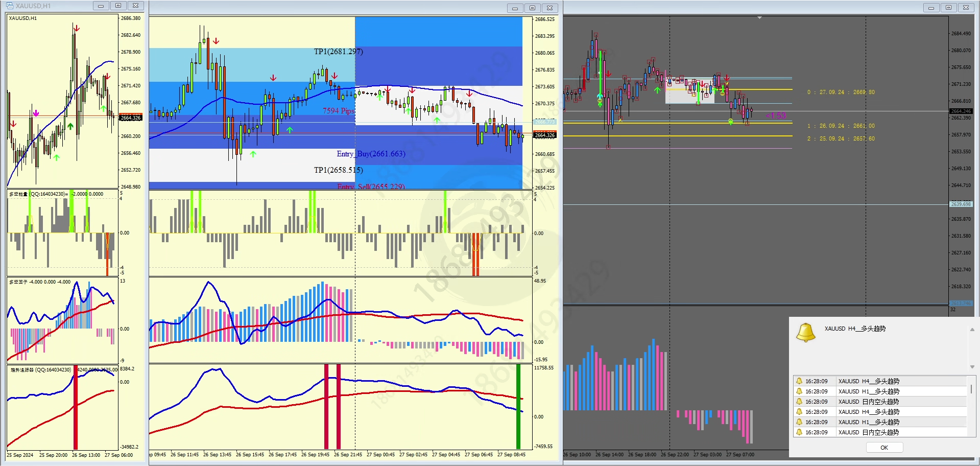The width and height of the screenshot is (980, 466).
Task: Close the middle chart window
Action: tap(549, 8)
